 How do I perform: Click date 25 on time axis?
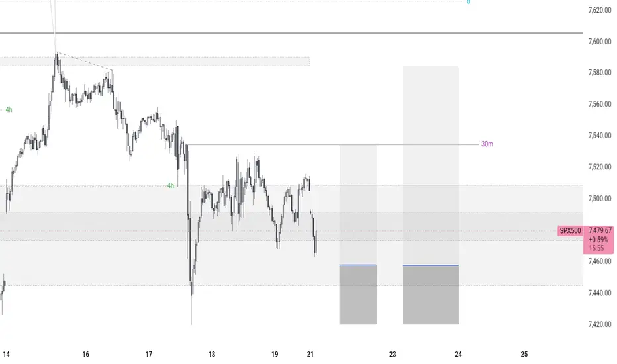tap(524, 354)
